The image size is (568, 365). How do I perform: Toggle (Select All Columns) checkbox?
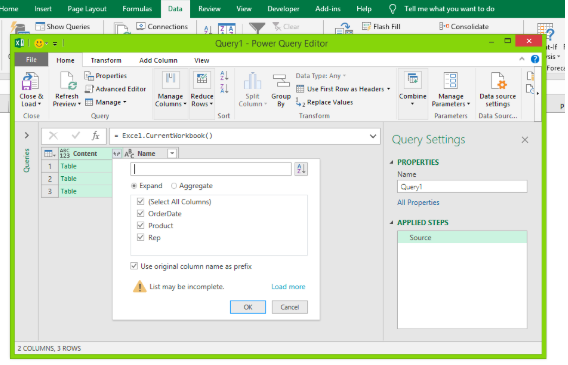point(141,201)
